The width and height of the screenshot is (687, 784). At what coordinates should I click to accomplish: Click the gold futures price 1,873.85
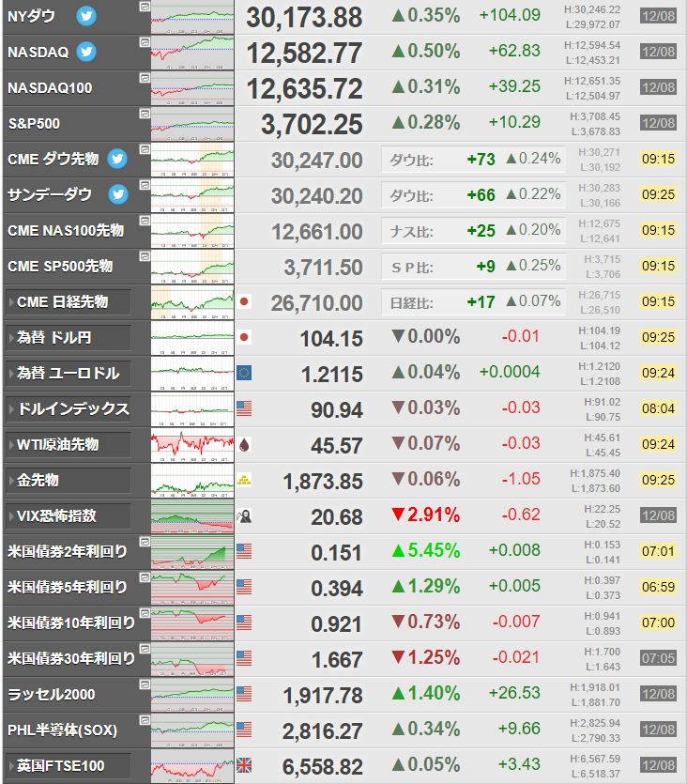[323, 482]
